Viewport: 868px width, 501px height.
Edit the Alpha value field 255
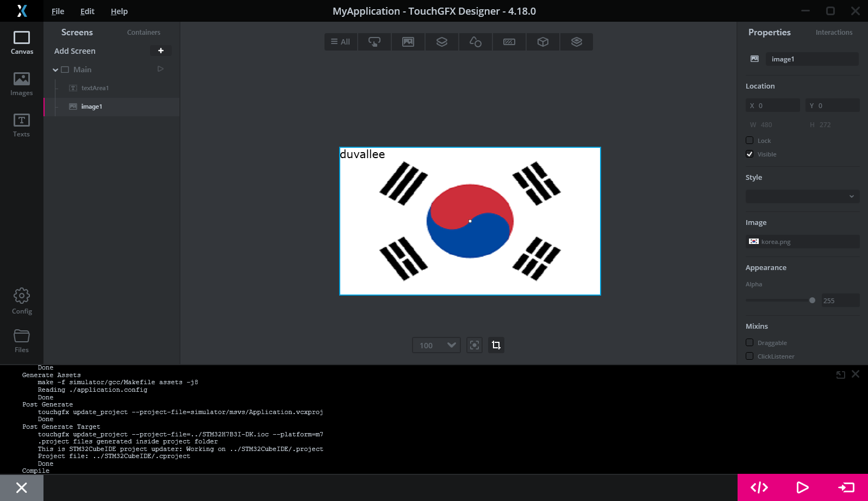tap(840, 300)
